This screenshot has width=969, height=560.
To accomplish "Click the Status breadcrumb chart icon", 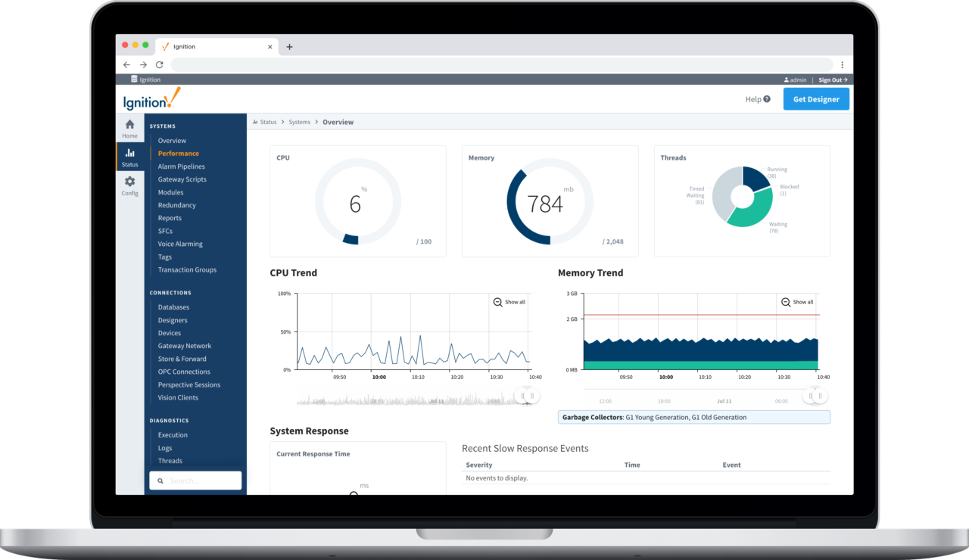I will tap(257, 122).
